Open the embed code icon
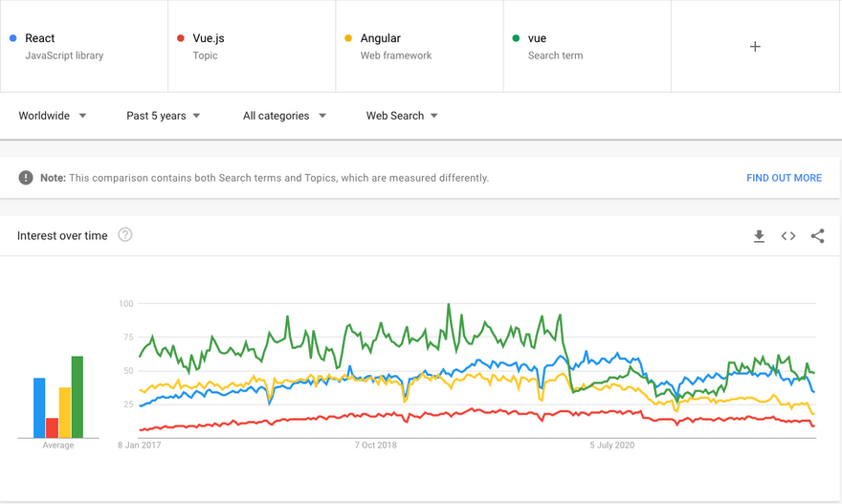This screenshot has width=842, height=504. (x=788, y=236)
